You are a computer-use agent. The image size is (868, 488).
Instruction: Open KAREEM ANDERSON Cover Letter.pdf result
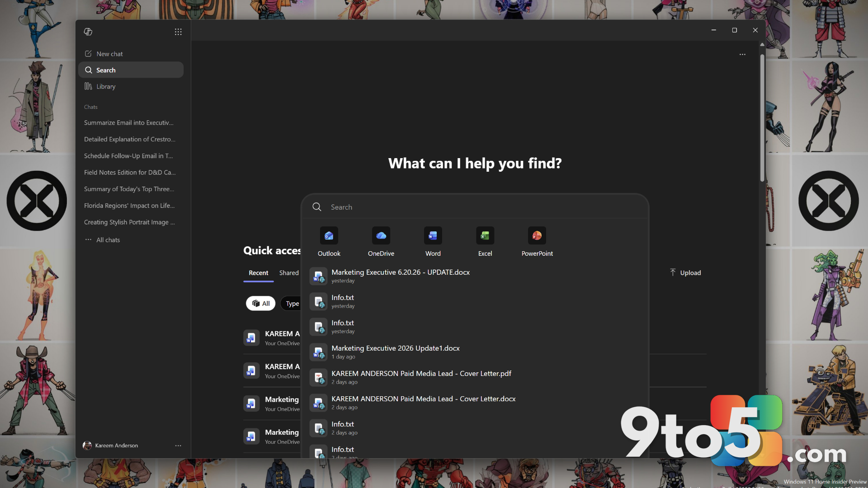[x=475, y=377]
